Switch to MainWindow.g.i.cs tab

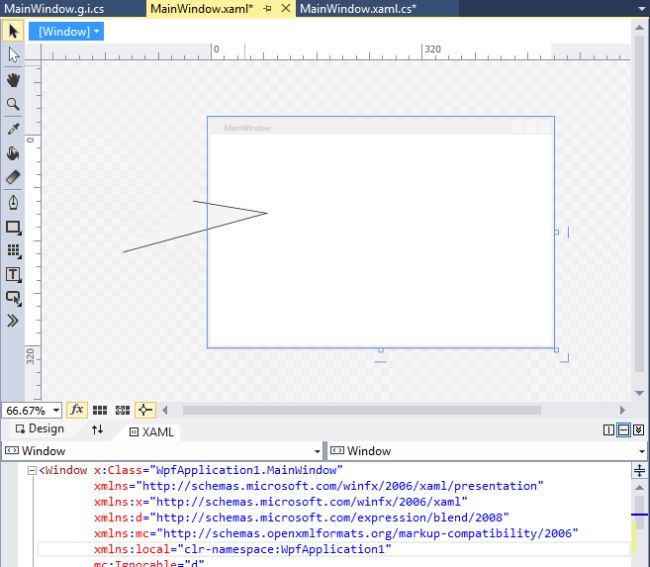(54, 9)
